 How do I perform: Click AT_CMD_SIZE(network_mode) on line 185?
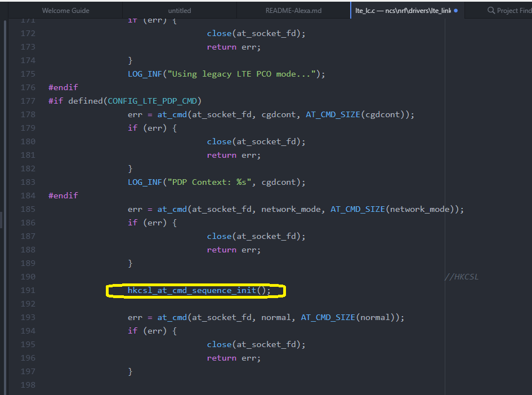(x=396, y=209)
